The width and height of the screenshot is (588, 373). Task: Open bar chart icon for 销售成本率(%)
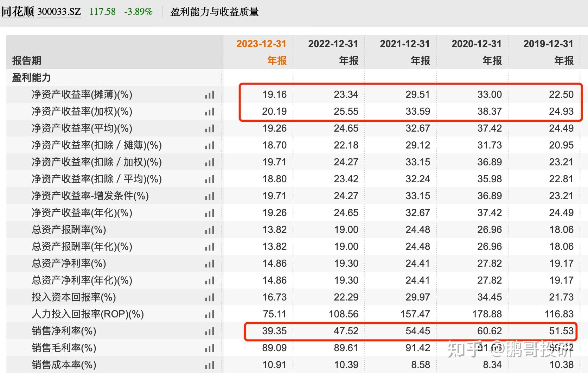[x=210, y=365]
